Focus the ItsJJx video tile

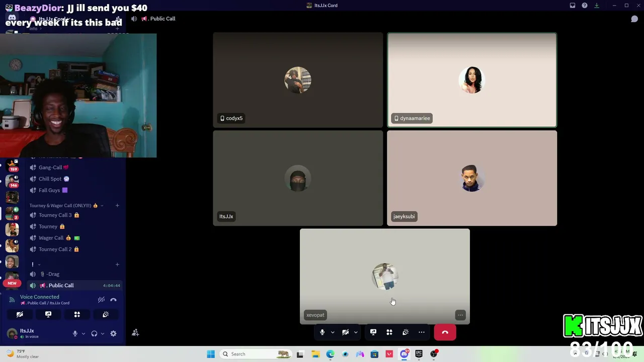[298, 178]
